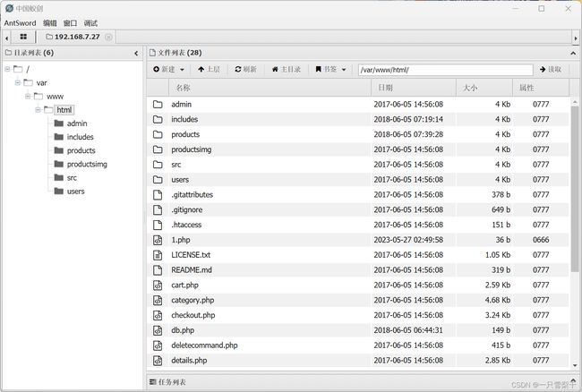Sort files by 大小 column header
This screenshot has height=392, width=582.
(471, 88)
